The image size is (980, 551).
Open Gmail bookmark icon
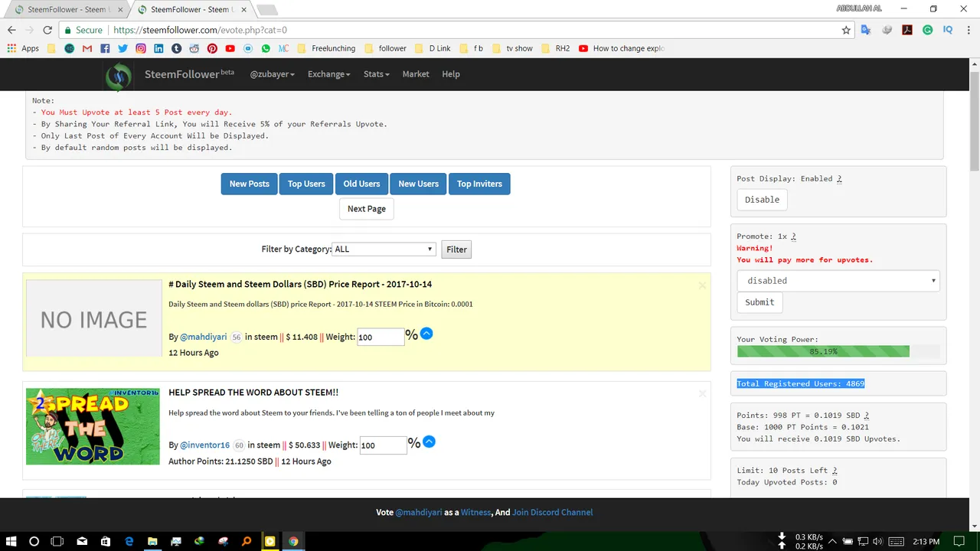[x=87, y=48]
